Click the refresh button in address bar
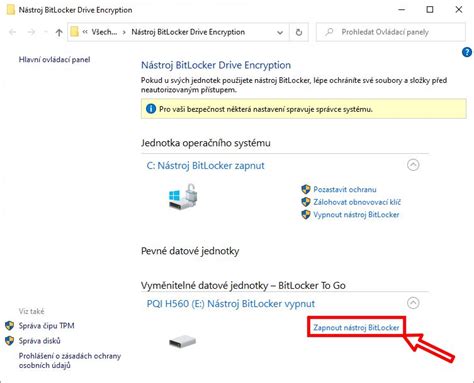Screen dimensions: 474x383 [299, 32]
